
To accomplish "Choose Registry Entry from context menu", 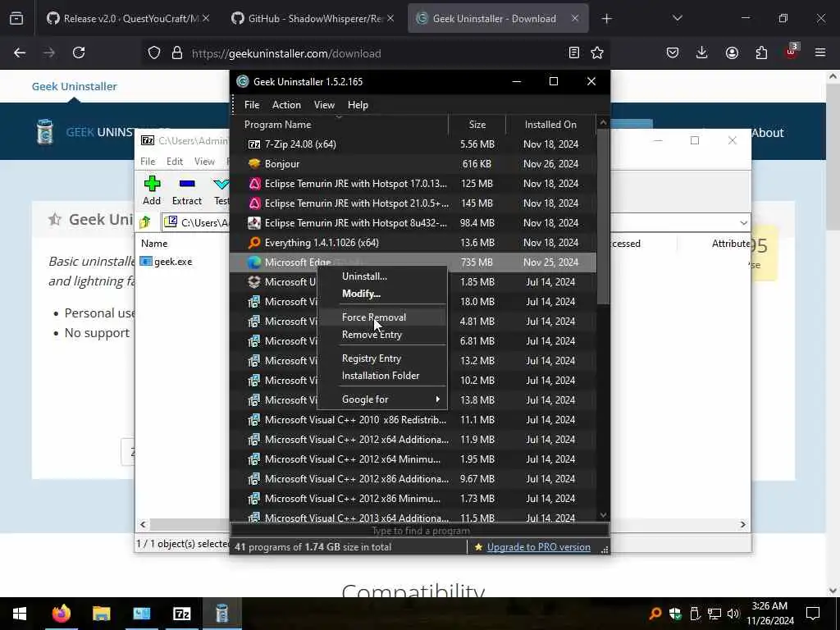I will pos(382,358).
